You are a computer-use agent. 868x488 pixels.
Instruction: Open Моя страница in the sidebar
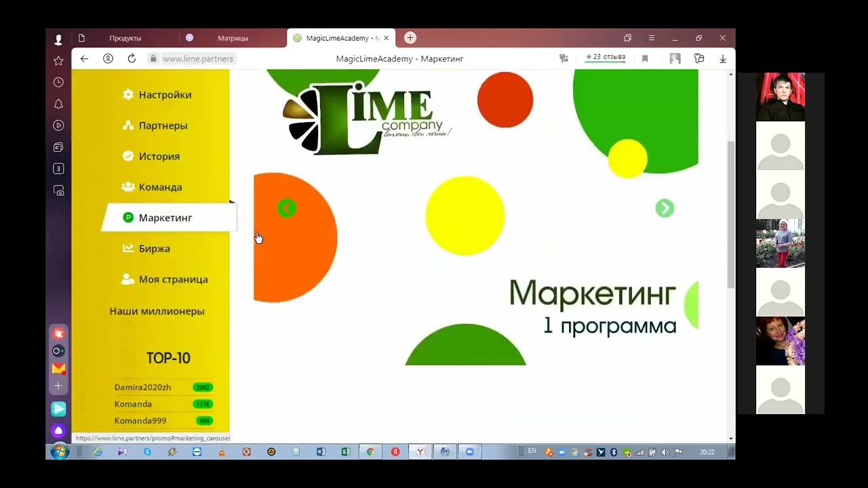[x=164, y=279]
